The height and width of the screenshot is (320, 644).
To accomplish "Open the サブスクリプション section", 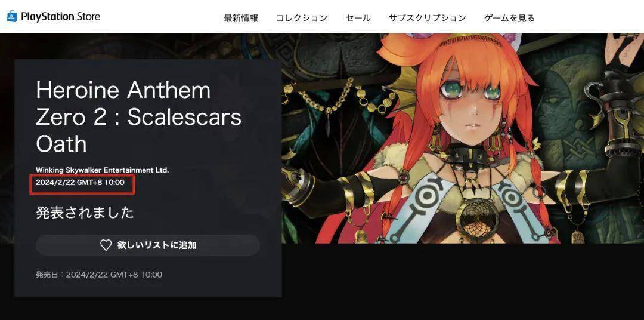I will pyautogui.click(x=427, y=18).
